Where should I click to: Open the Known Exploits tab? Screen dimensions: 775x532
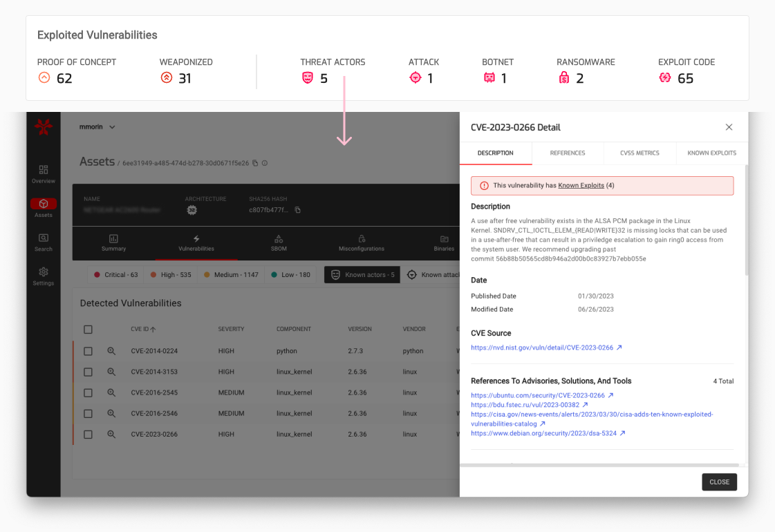(711, 153)
